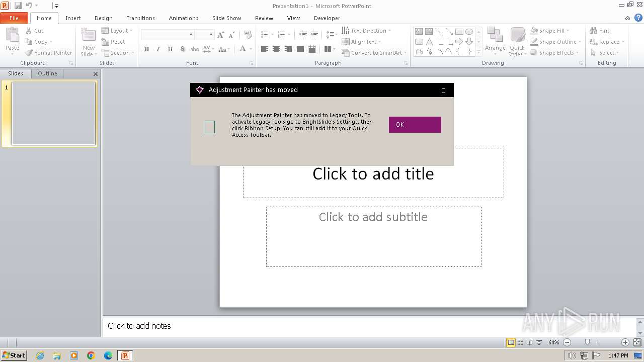Switch to the Design tab
This screenshot has height=362, width=644.
coord(104,18)
